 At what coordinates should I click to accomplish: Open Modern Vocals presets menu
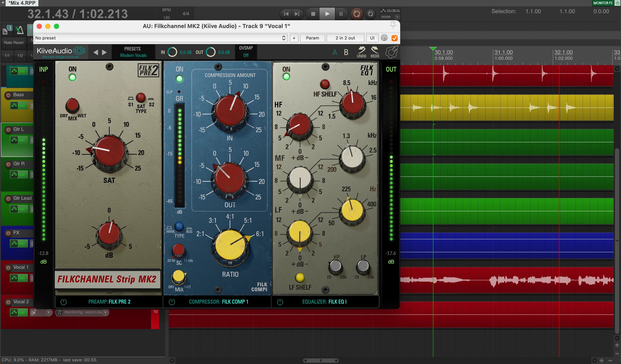click(133, 55)
